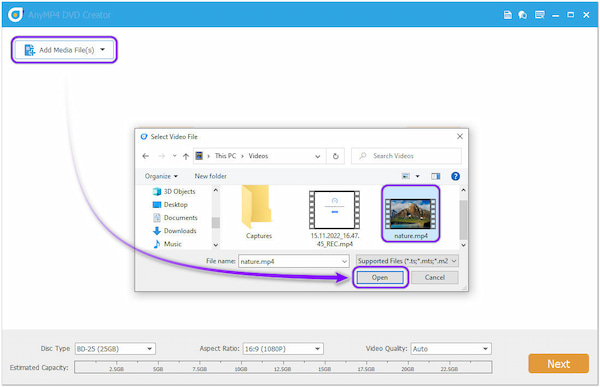Go up one folder level in dialog
The height and width of the screenshot is (387, 600).
(186, 156)
